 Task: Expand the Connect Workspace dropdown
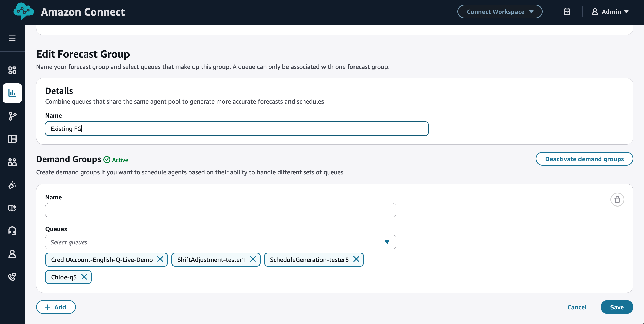click(x=500, y=12)
